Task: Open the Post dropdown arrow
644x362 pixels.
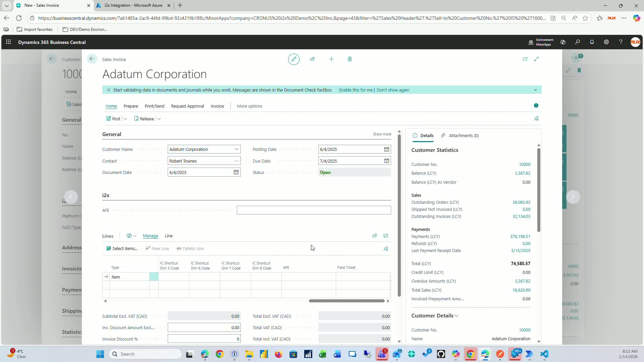Action: pos(125,119)
